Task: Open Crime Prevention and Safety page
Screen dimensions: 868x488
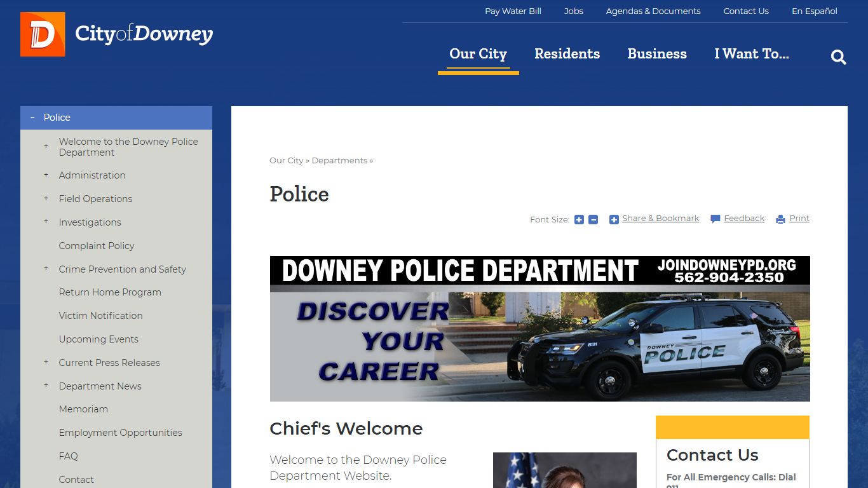Action: [x=122, y=269]
